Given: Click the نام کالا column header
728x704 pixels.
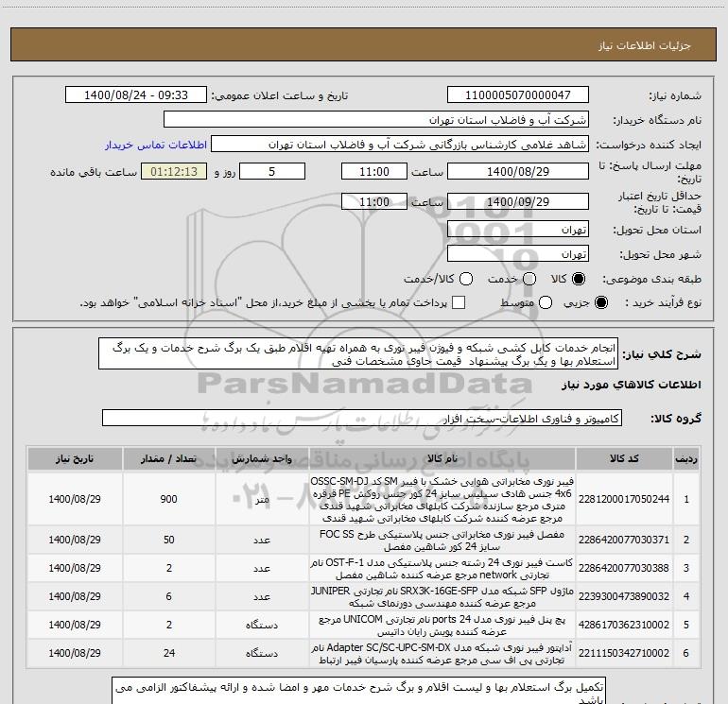Looking at the screenshot, I should tap(442, 459).
